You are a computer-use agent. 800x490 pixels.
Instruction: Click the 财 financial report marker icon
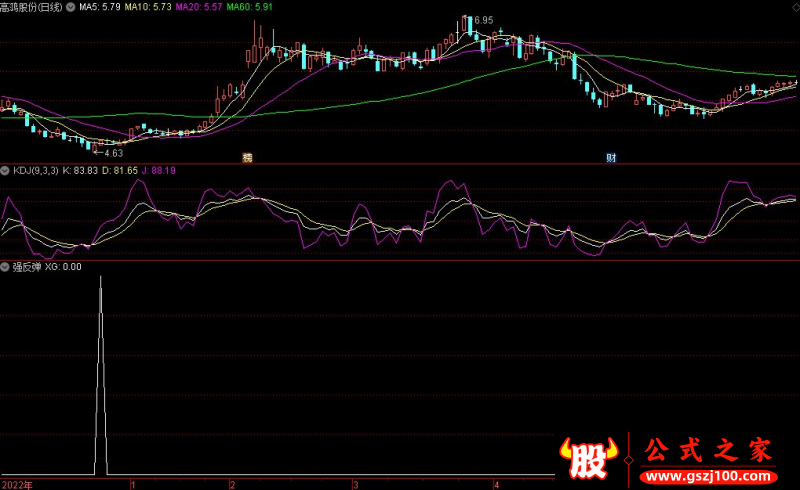pyautogui.click(x=609, y=158)
